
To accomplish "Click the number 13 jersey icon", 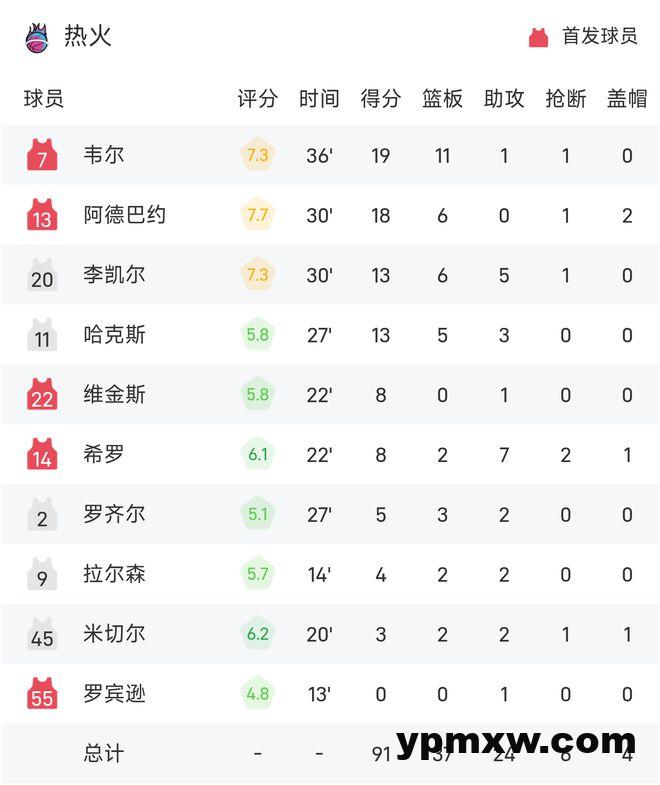I will 42,215.
